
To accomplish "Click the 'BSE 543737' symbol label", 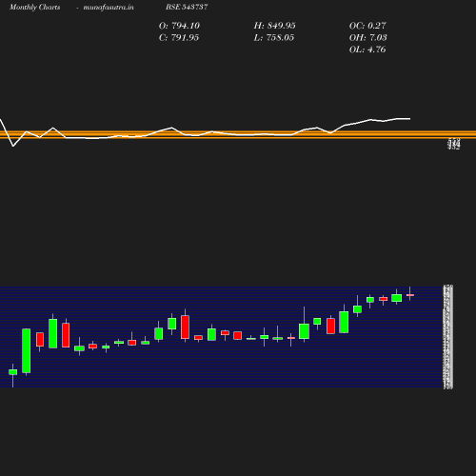I will point(187,7).
